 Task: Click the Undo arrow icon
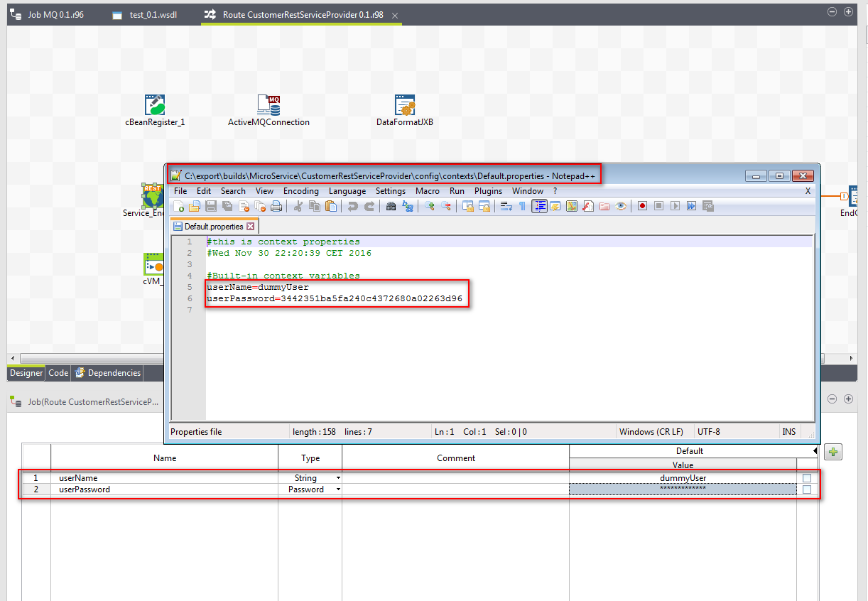click(352, 206)
